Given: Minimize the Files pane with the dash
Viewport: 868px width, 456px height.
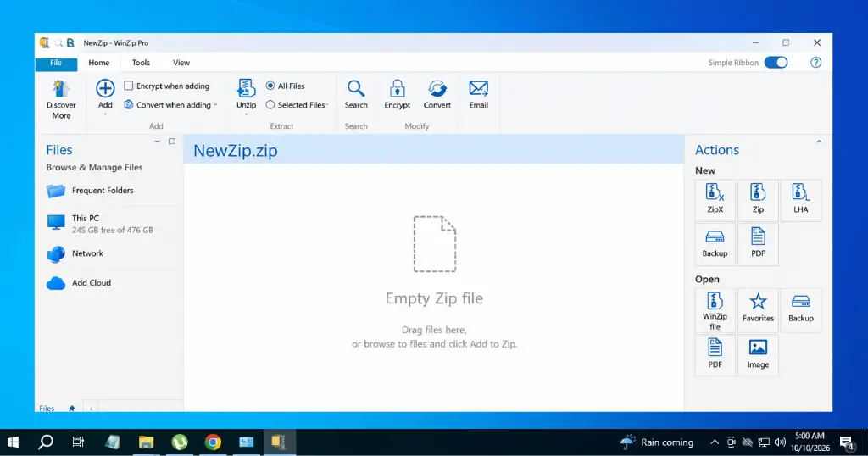Looking at the screenshot, I should coord(157,142).
